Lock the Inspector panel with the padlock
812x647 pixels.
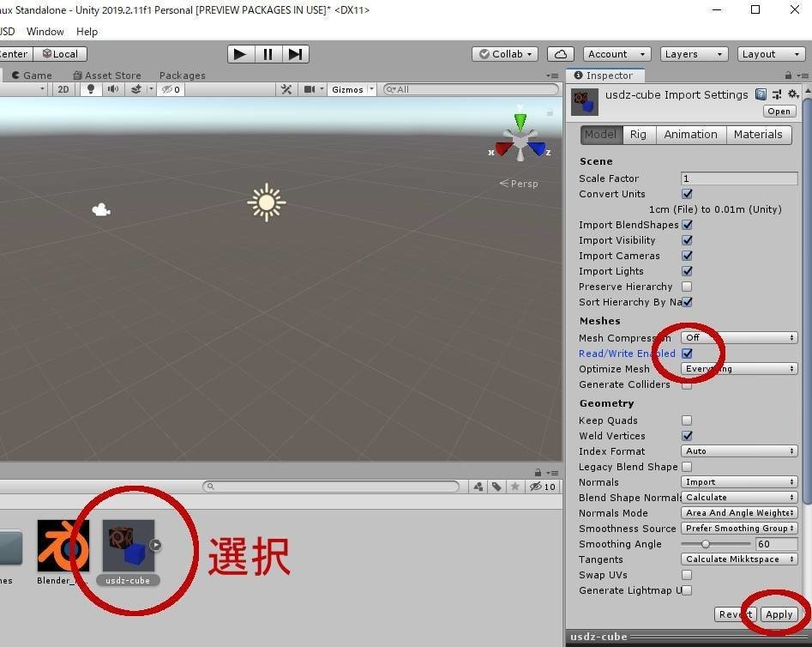click(x=788, y=76)
